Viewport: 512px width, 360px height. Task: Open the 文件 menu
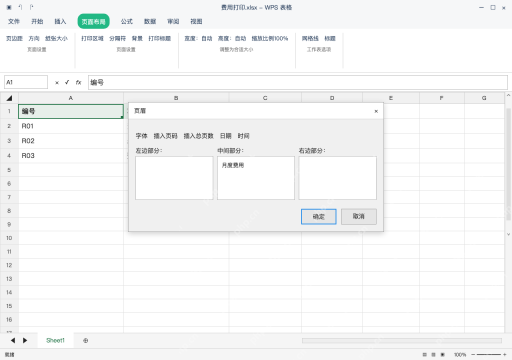pos(14,22)
